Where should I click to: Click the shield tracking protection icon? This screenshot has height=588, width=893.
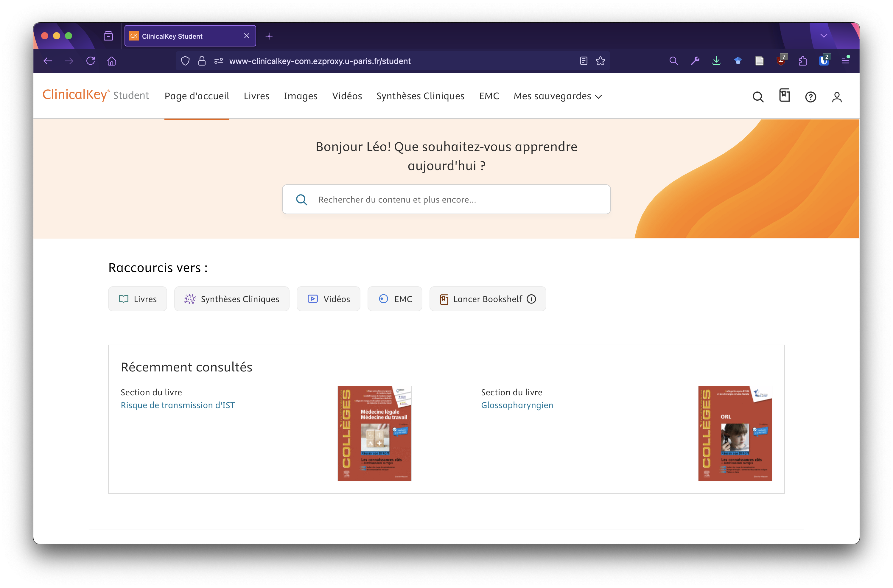pos(185,61)
